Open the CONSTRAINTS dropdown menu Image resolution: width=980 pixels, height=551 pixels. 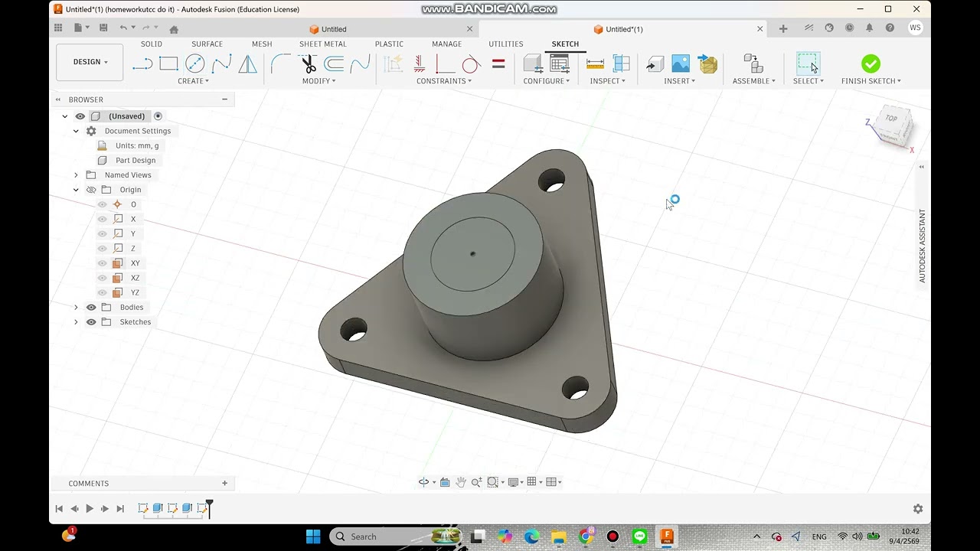pyautogui.click(x=444, y=81)
